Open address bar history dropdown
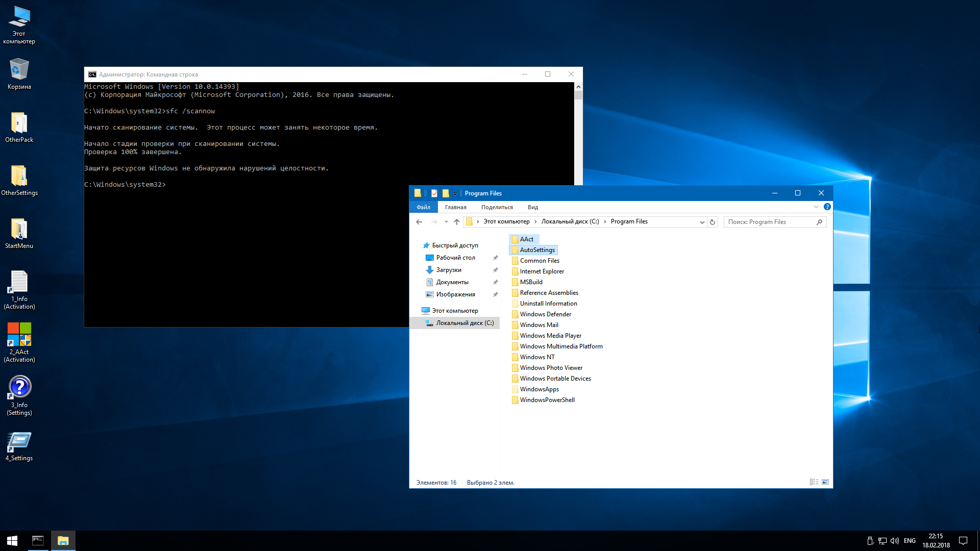Viewport: 980px width, 551px height. [x=702, y=222]
